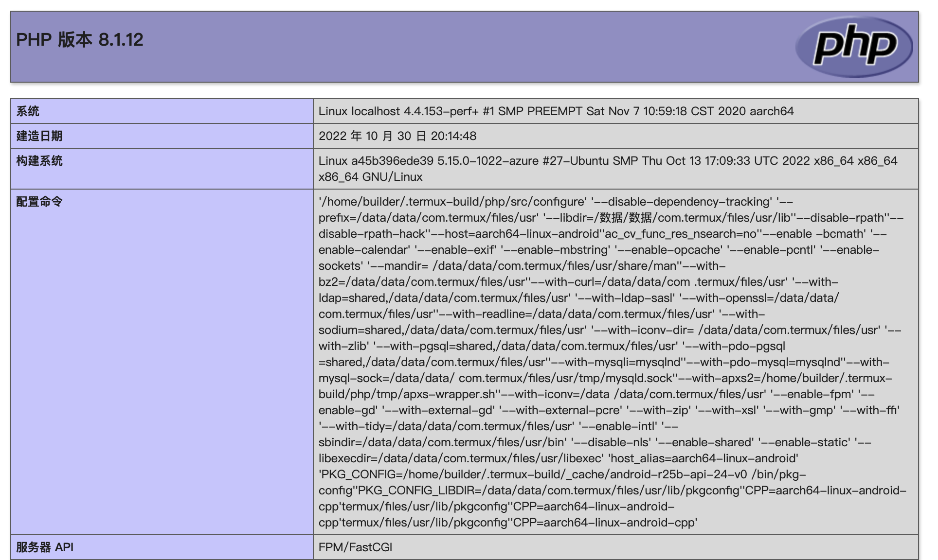Image resolution: width=938 pixels, height=560 pixels.
Task: Click the PHP 版本 8.1.12 heading
Action: coord(80,40)
